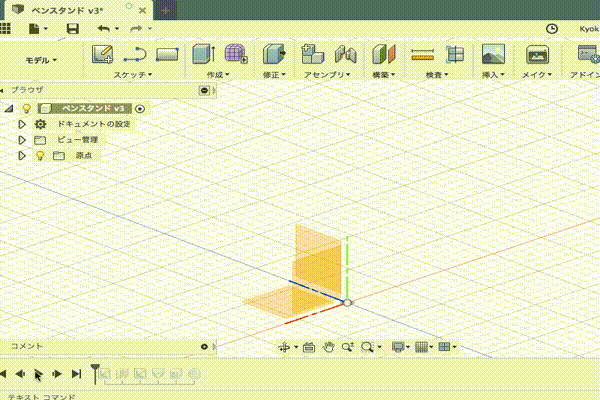Image resolution: width=600 pixels, height=400 pixels.
Task: Select the Extrude tool
Action: point(203,54)
